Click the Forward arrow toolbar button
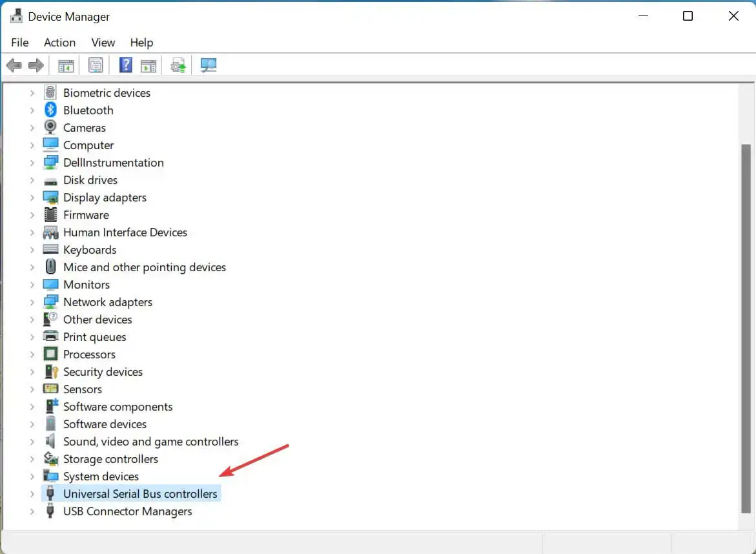The image size is (756, 554). [x=36, y=65]
